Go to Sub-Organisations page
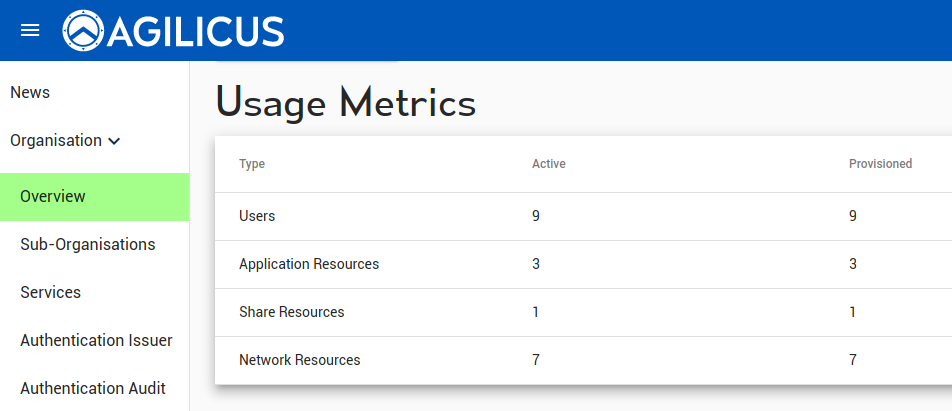Viewport: 952px width, 411px height. tap(88, 244)
